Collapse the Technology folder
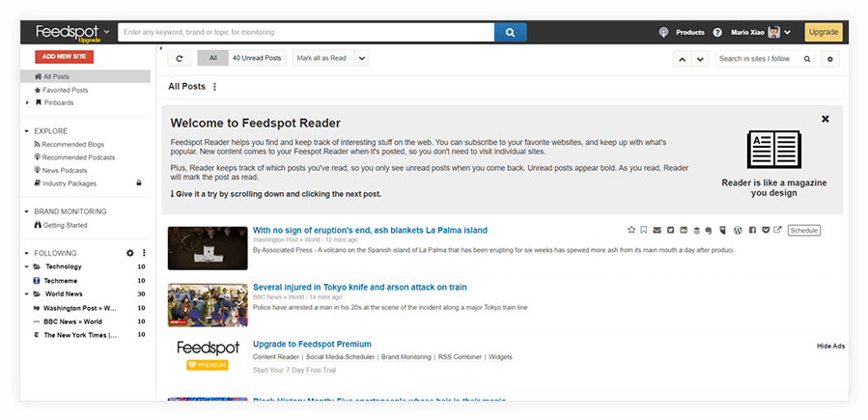 pos(27,266)
